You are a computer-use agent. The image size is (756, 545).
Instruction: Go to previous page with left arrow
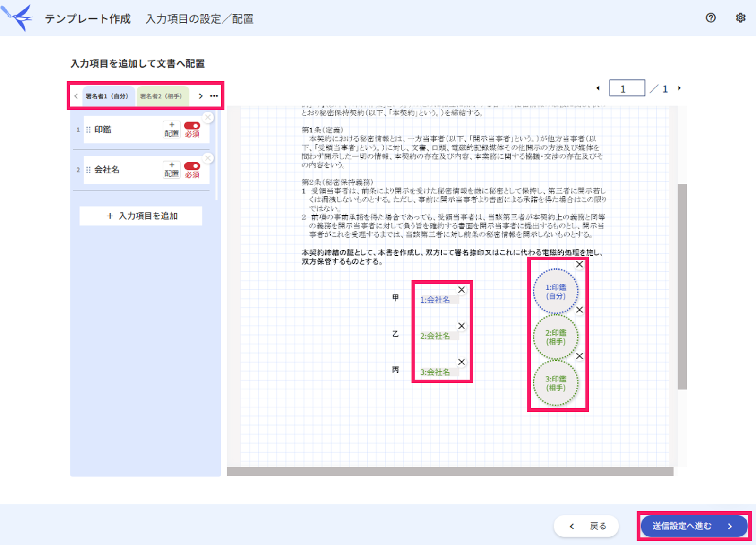[x=598, y=88]
